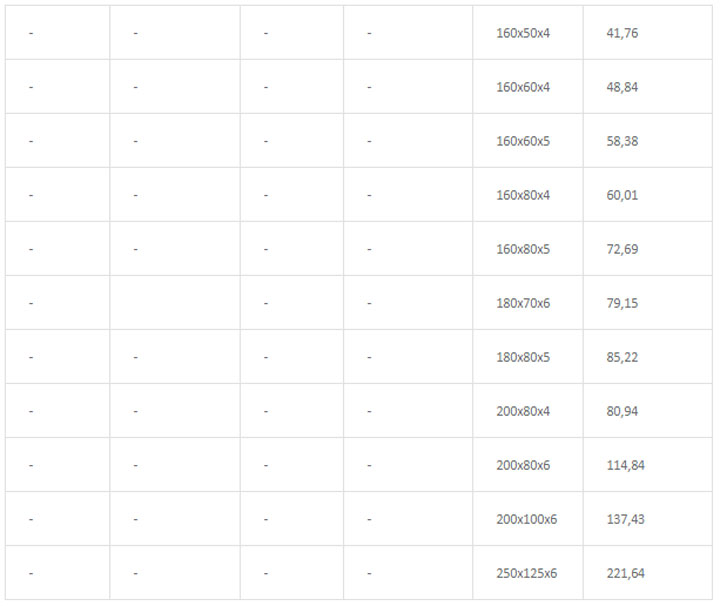
Task: Click the 160x80x5 size cell
Action: pos(523,249)
